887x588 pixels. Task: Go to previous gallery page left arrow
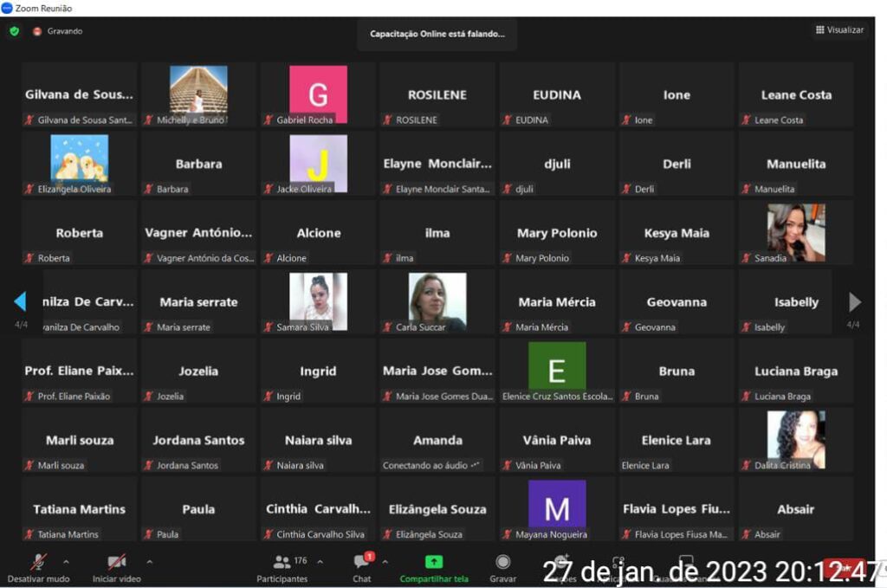pyautogui.click(x=20, y=302)
